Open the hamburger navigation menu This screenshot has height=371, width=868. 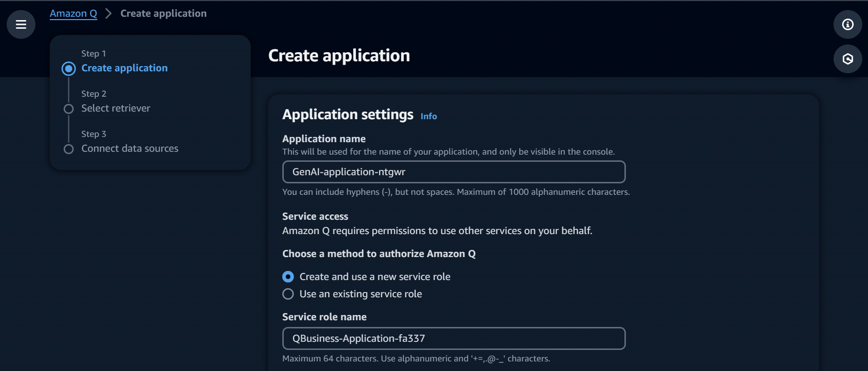(21, 24)
